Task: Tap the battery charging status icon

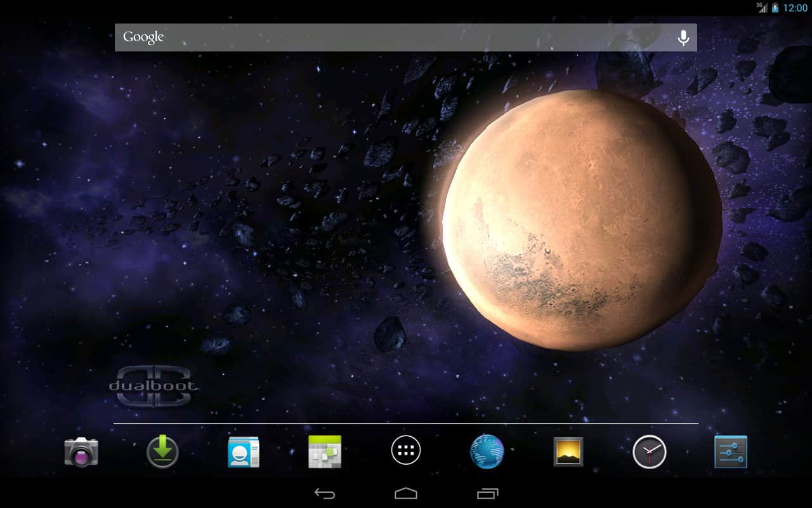Action: 775,8
